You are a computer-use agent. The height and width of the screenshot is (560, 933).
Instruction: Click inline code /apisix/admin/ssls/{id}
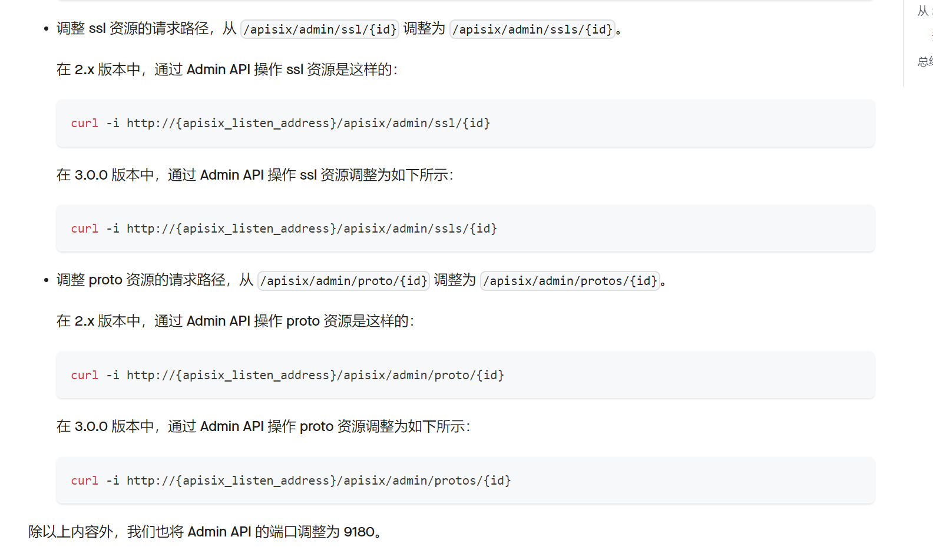pyautogui.click(x=532, y=29)
